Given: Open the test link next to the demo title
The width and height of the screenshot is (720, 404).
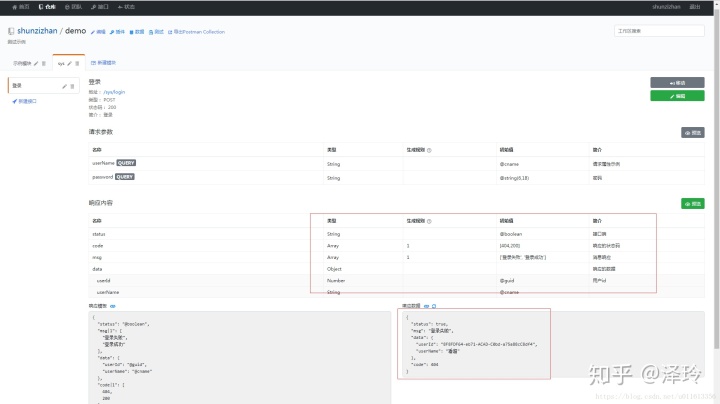Looking at the screenshot, I should (x=156, y=32).
